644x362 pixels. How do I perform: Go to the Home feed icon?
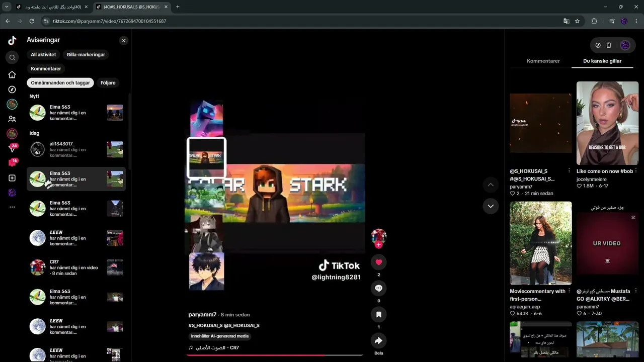point(12,74)
